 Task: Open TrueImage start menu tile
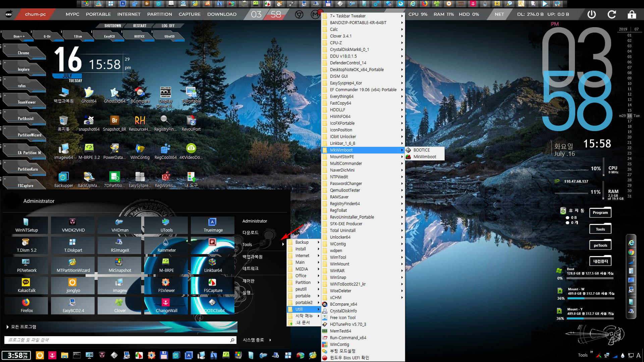(213, 225)
